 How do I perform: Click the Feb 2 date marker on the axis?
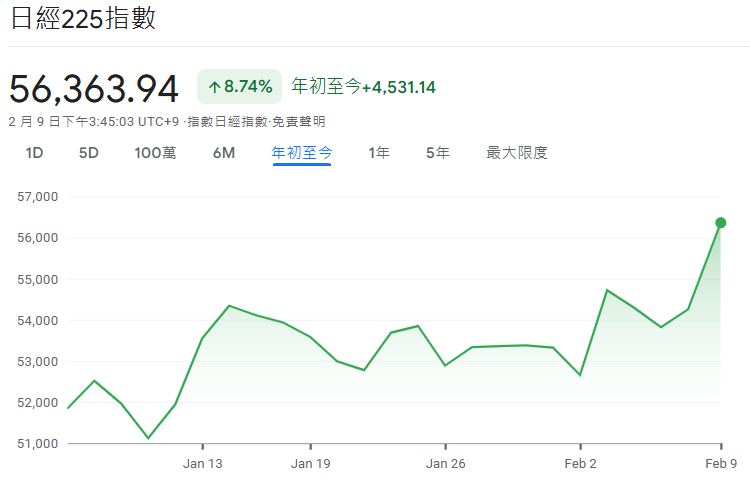[580, 463]
